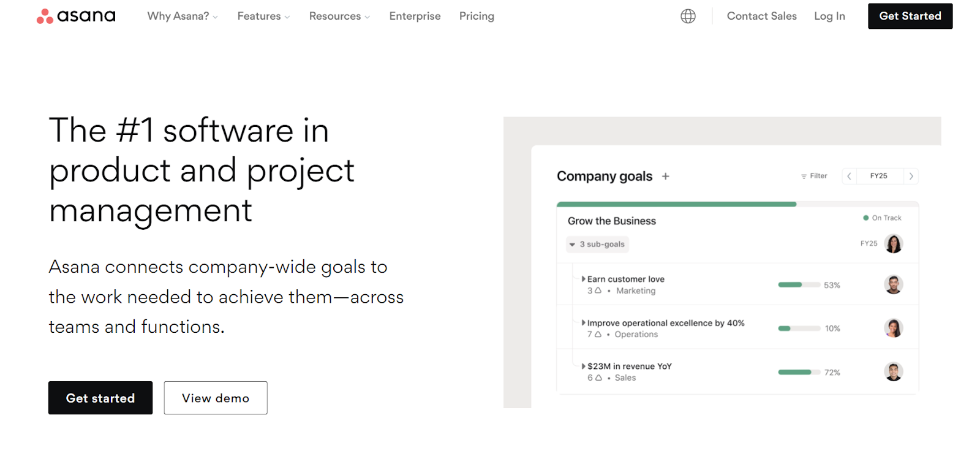Expand the $23M in revenue YoY goal
The height and width of the screenshot is (456, 980).
pos(583,366)
